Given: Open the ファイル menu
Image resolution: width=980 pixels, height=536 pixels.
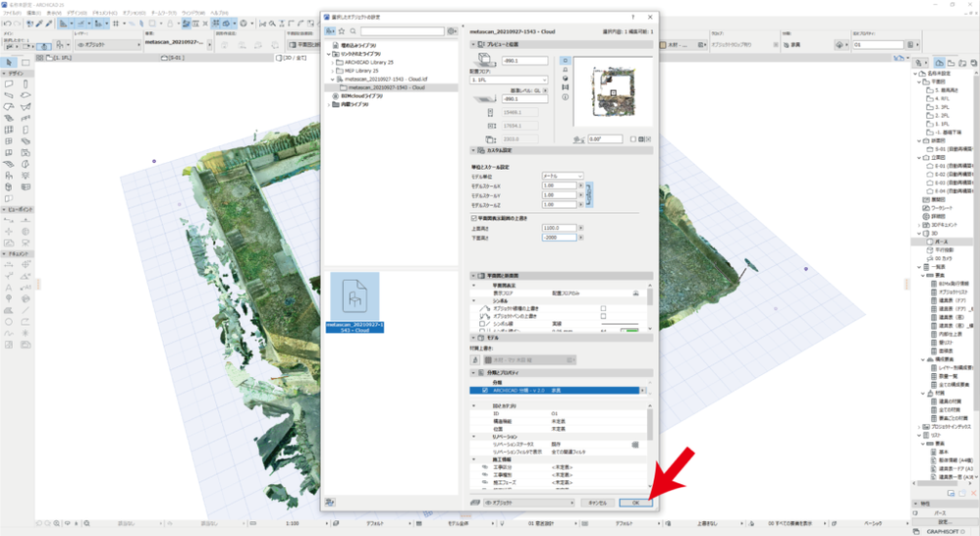Looking at the screenshot, I should coord(12,13).
